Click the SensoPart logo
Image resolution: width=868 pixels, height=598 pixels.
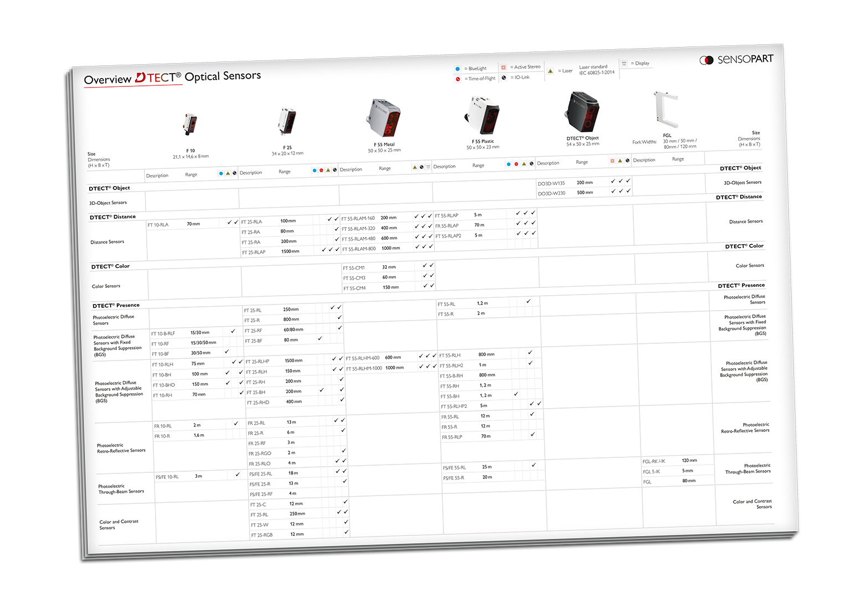click(736, 59)
